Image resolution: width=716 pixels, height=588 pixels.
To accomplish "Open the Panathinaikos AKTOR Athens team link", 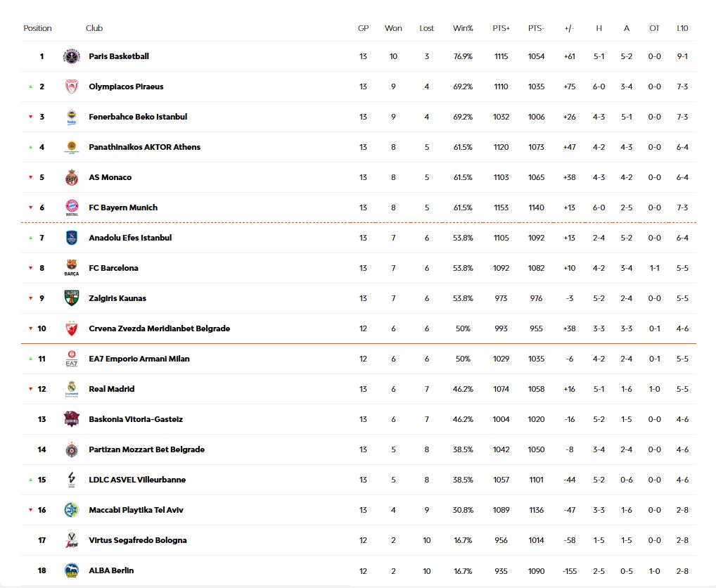I will (x=144, y=147).
